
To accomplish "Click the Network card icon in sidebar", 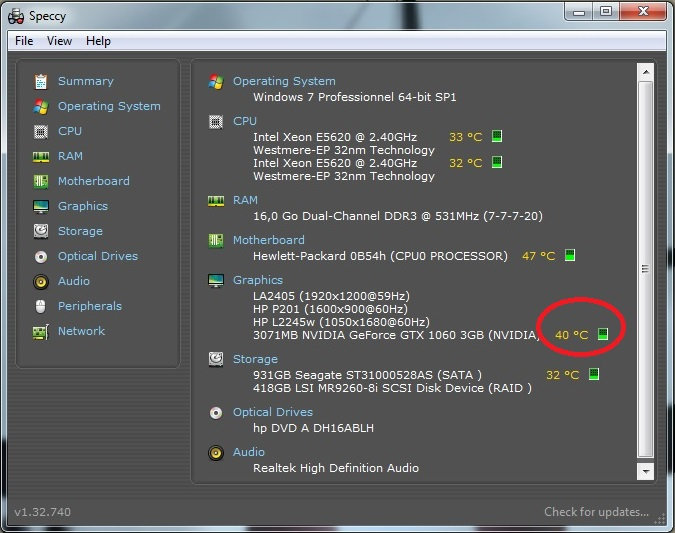I will [41, 332].
